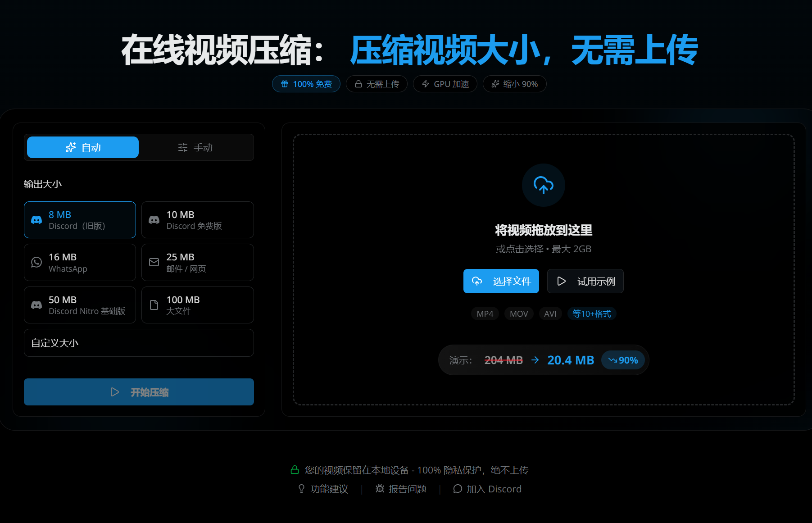
Task: Click the 自定义大小 input field
Action: pyautogui.click(x=139, y=343)
